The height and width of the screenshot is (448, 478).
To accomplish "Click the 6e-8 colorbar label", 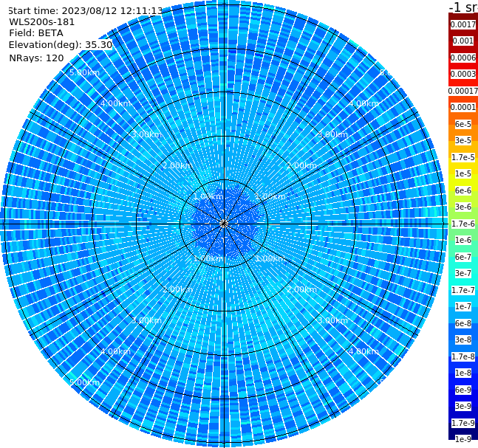I will pos(463,323).
